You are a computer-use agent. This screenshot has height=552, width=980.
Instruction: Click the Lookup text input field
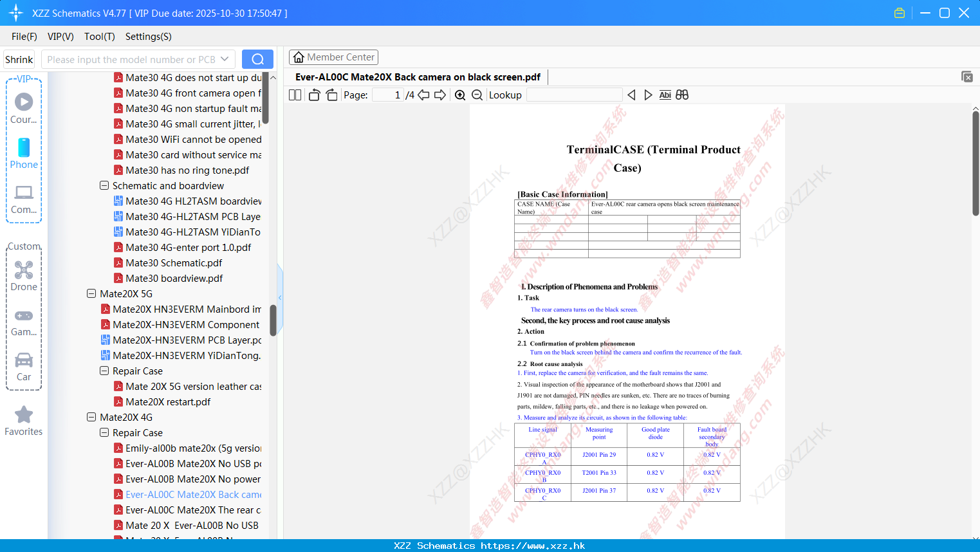point(575,95)
